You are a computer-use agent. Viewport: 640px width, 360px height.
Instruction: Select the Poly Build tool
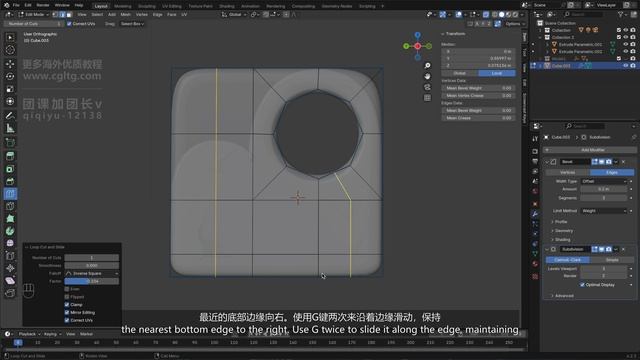(x=10, y=218)
